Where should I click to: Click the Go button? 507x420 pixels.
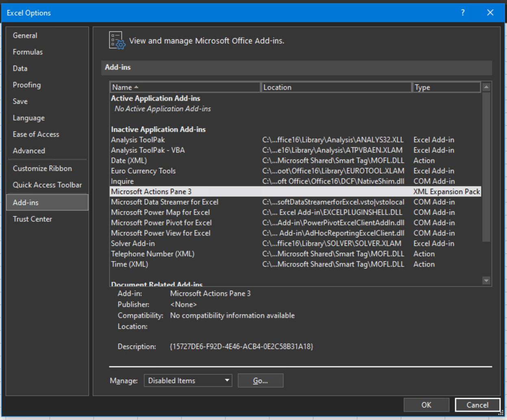260,380
